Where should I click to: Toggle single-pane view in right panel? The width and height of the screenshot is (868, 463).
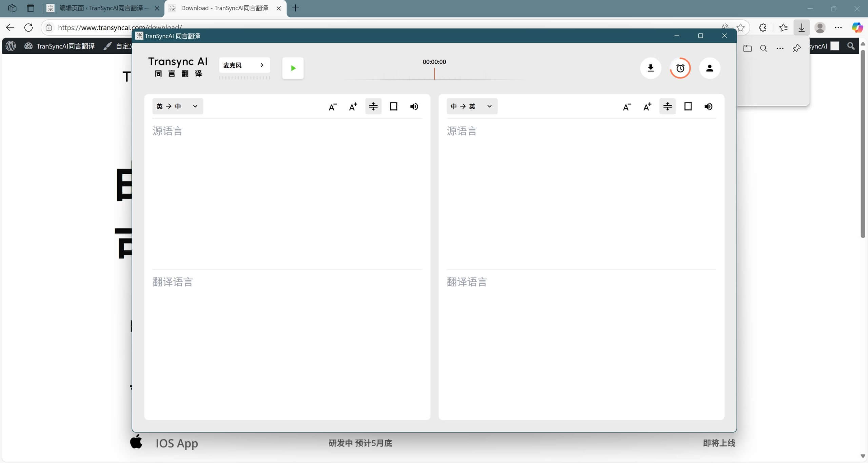pyautogui.click(x=688, y=107)
